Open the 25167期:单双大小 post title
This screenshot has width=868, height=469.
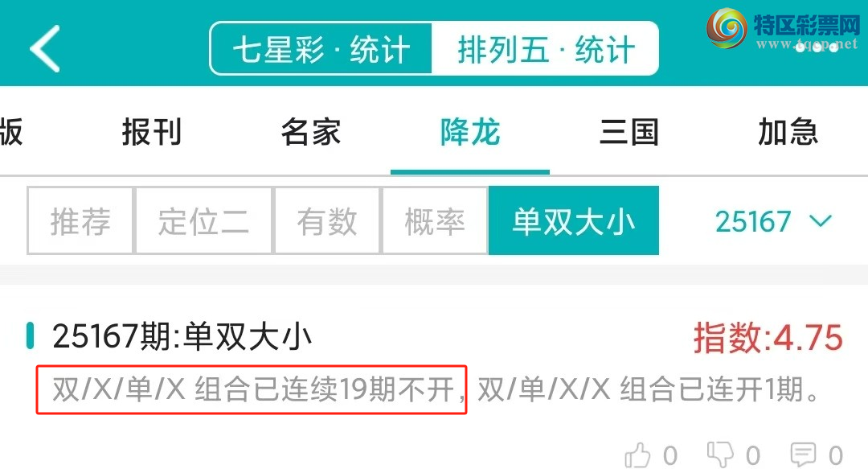coord(182,336)
